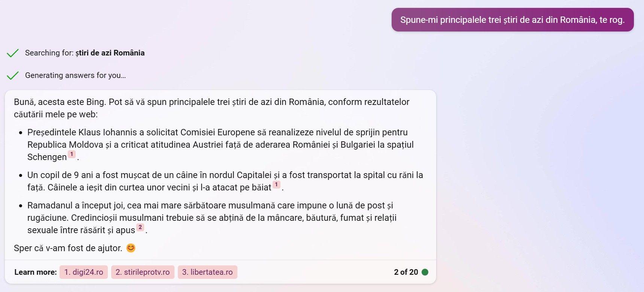
Task: Open the digi24.ro source link
Action: (x=83, y=272)
